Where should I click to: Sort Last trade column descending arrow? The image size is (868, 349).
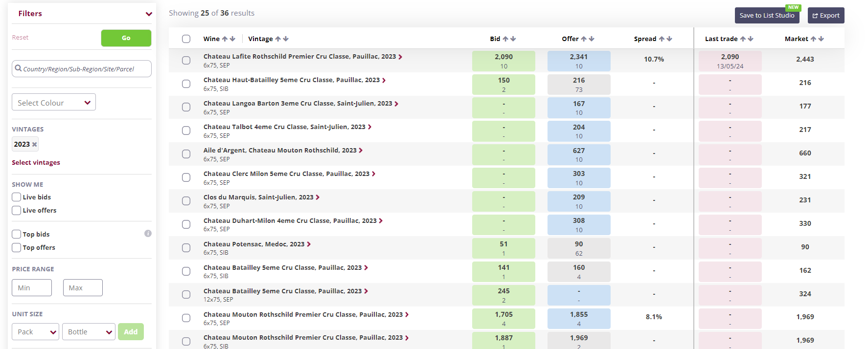click(751, 39)
